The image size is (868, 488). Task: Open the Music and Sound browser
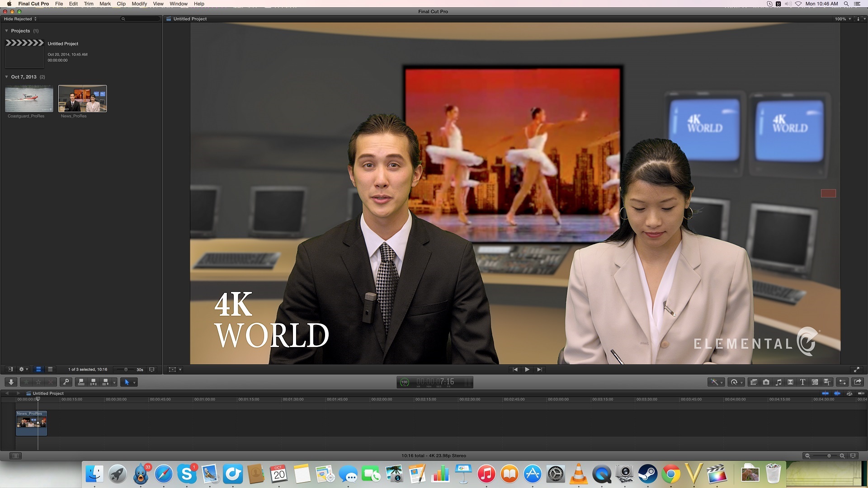point(778,382)
